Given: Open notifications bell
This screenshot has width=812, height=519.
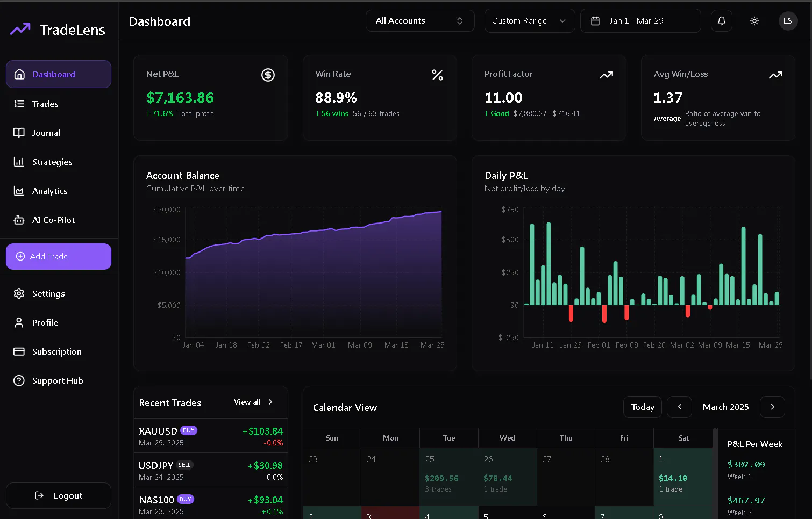Looking at the screenshot, I should click(x=722, y=21).
